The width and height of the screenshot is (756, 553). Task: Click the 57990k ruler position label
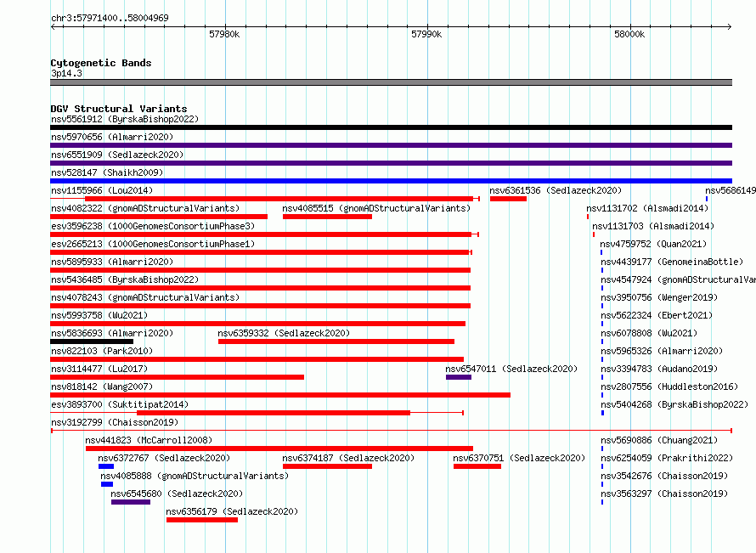pyautogui.click(x=426, y=34)
